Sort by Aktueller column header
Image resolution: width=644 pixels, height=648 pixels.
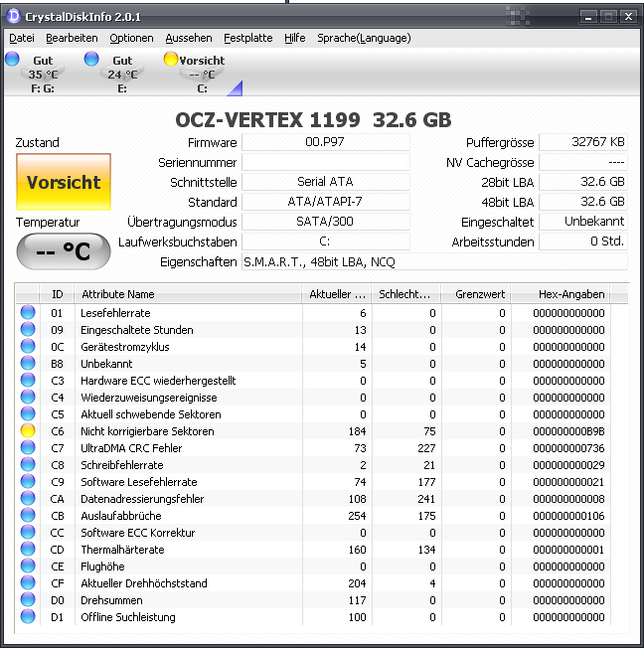pyautogui.click(x=337, y=294)
